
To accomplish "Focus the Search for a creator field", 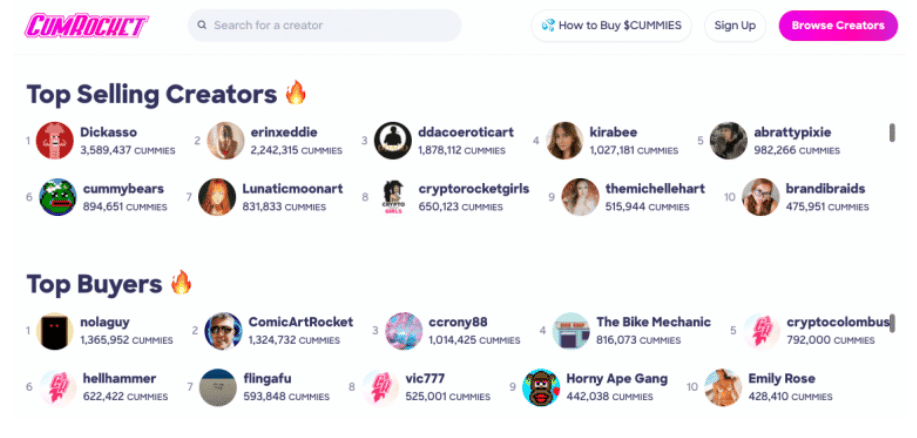I will coord(330,26).
